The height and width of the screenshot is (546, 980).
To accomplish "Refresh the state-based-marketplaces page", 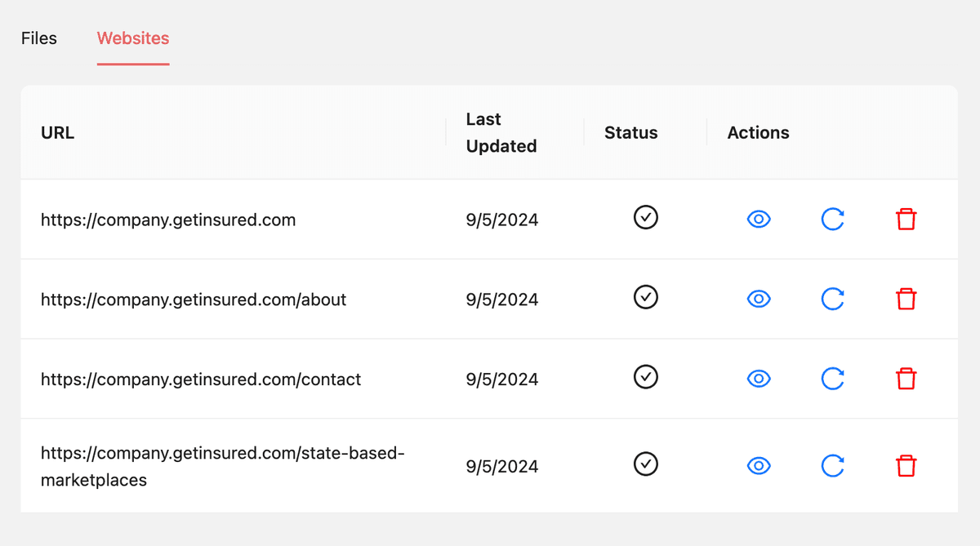I will 832,466.
